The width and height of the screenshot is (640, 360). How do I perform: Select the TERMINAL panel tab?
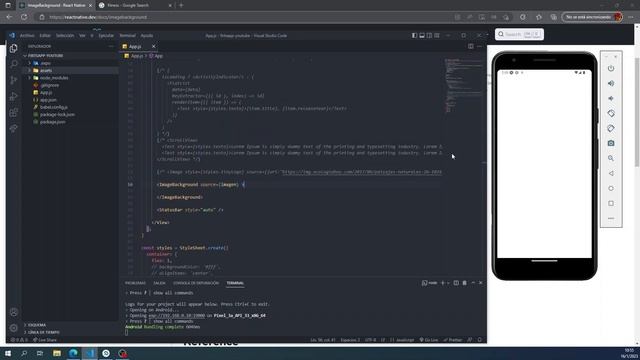tap(235, 283)
